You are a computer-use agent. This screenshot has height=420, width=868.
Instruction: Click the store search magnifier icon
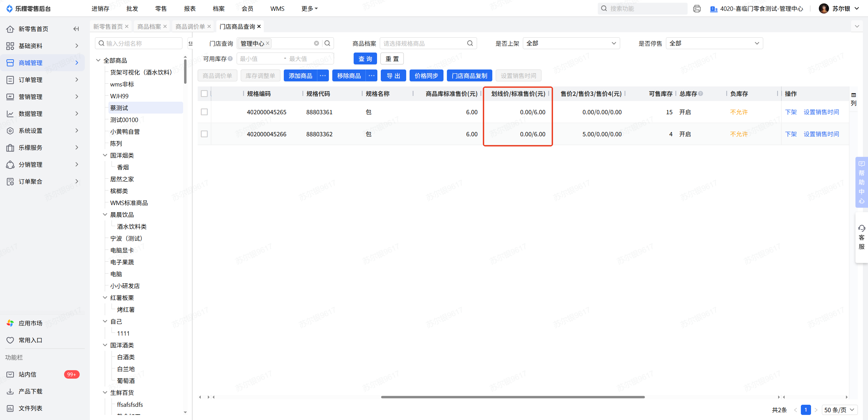coord(327,43)
